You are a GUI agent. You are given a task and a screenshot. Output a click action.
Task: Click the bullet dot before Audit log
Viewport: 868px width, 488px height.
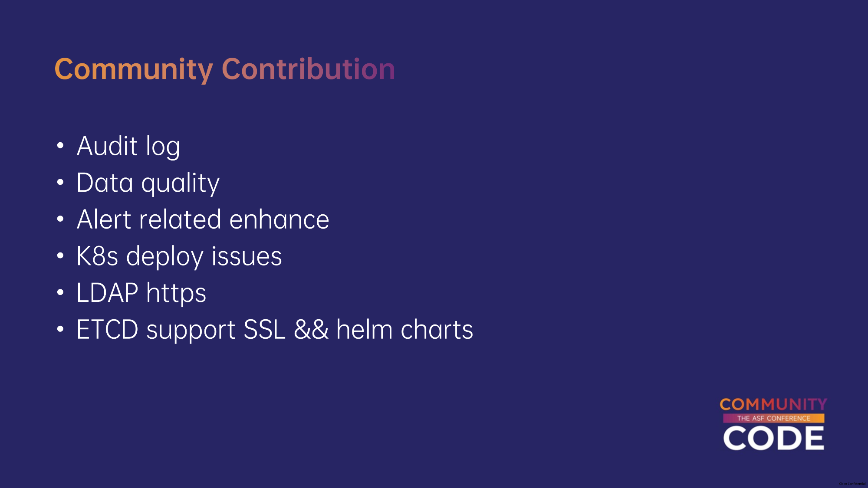point(60,146)
